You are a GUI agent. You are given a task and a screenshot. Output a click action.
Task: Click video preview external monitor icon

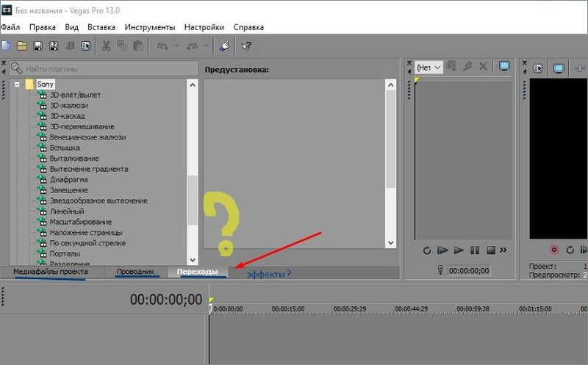559,68
